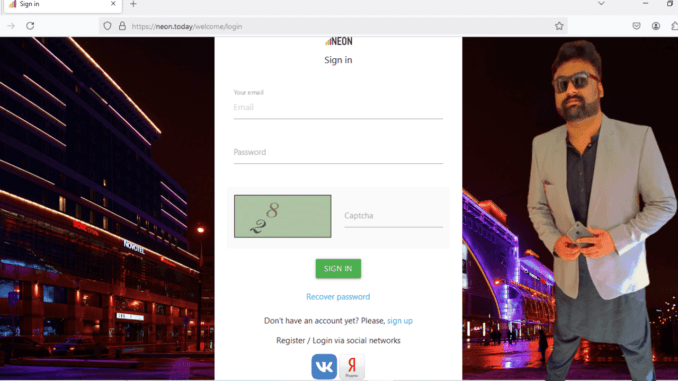The image size is (678, 381).
Task: Open the tracking protection shield icon
Action: pyautogui.click(x=107, y=26)
